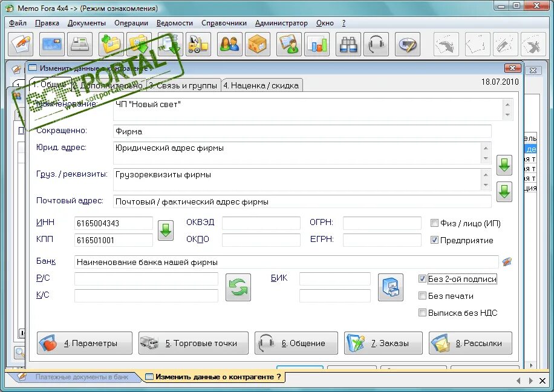Screen dimensions: 554x392
Task: Click the empty БИК input field
Action: click(x=334, y=278)
